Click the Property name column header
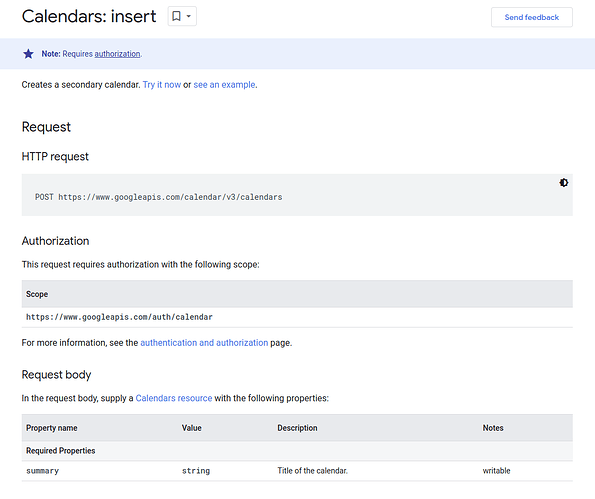595x499 pixels. pos(52,428)
